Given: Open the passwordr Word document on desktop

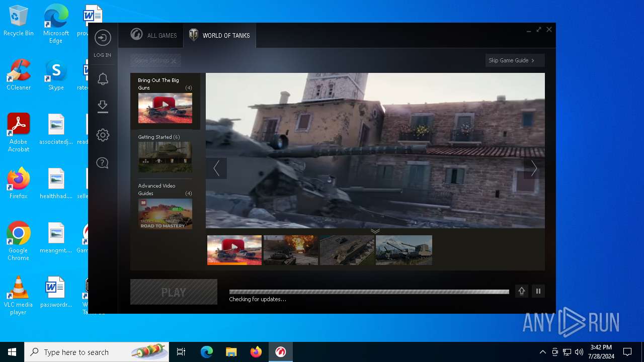Looking at the screenshot, I should (56, 292).
